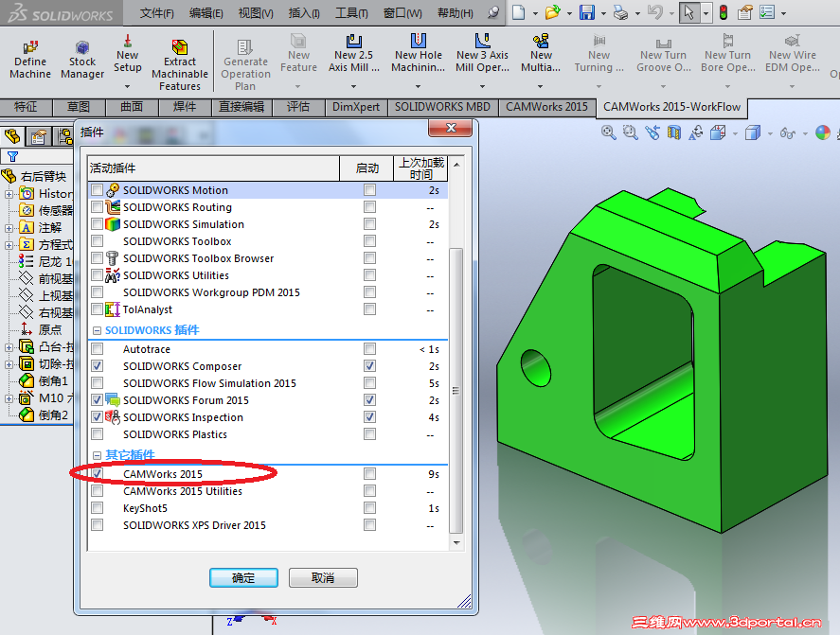The height and width of the screenshot is (635, 840).
Task: Click the 启动 column header
Action: (x=366, y=168)
